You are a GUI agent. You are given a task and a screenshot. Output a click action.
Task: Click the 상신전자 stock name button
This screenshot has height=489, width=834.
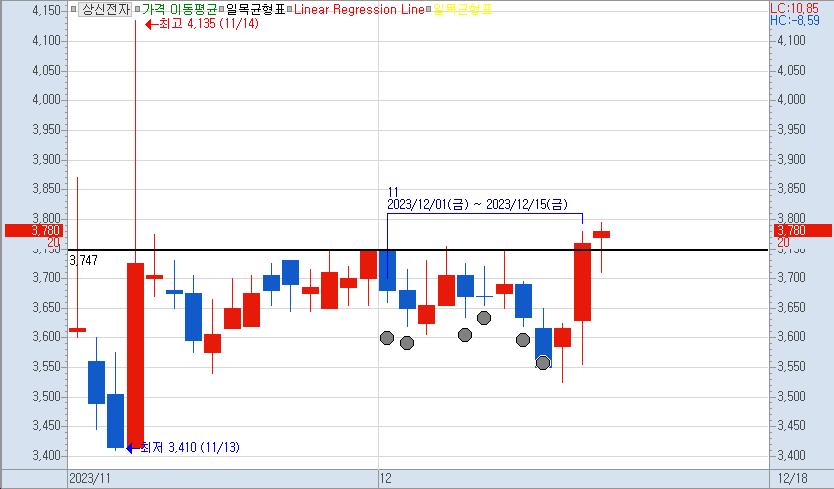point(105,9)
